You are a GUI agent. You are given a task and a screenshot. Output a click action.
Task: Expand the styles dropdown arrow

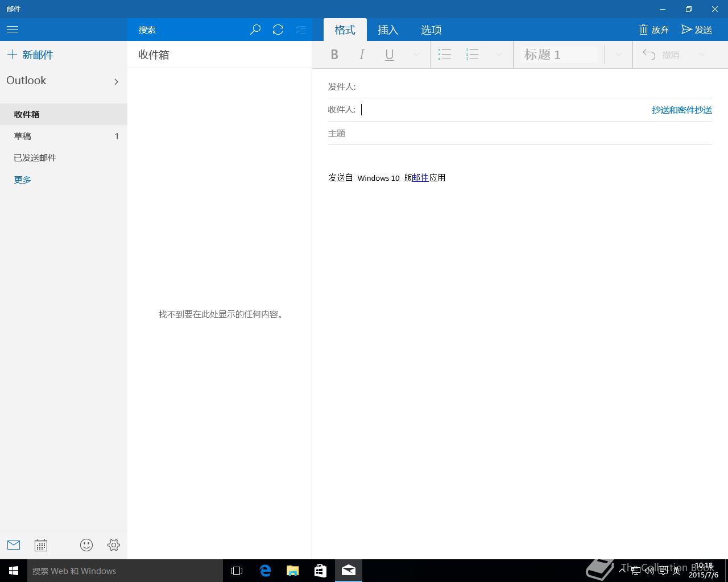click(618, 55)
